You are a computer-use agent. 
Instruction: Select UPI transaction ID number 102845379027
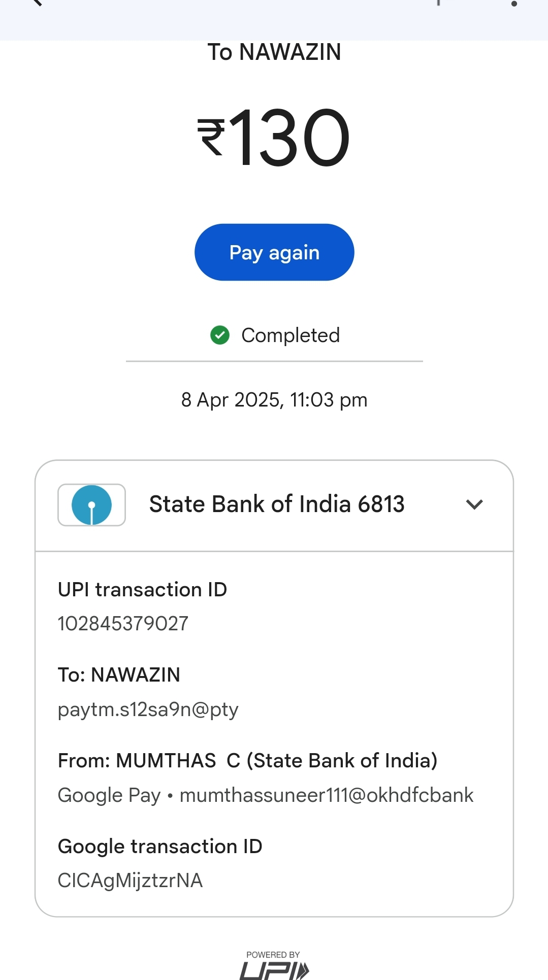123,624
